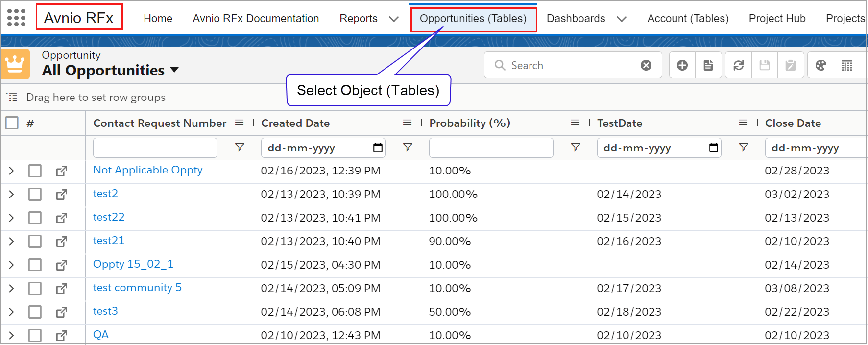Open the color palette theme icon
Viewport: 868px width, 345px height.
coord(820,65)
